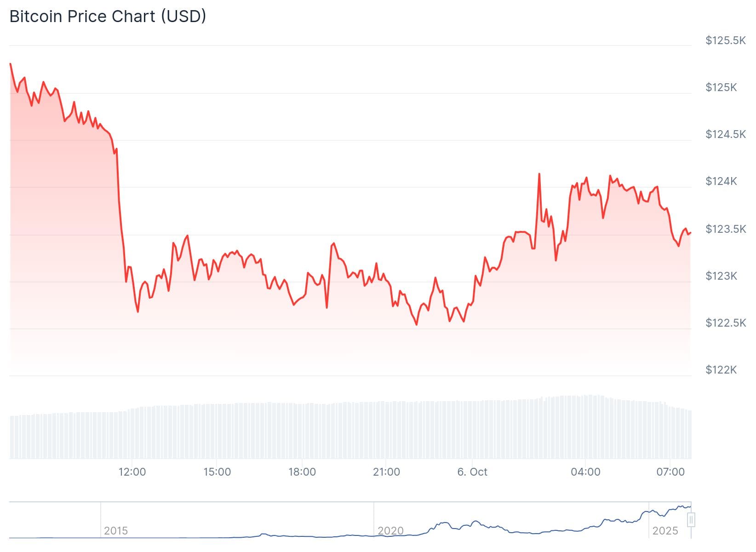This screenshot has width=756, height=552.
Task: Click the $123.5K price axis label
Action: coord(725,229)
